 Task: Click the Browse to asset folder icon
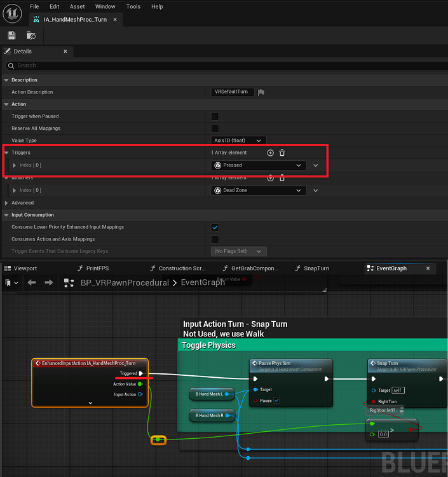[31, 36]
